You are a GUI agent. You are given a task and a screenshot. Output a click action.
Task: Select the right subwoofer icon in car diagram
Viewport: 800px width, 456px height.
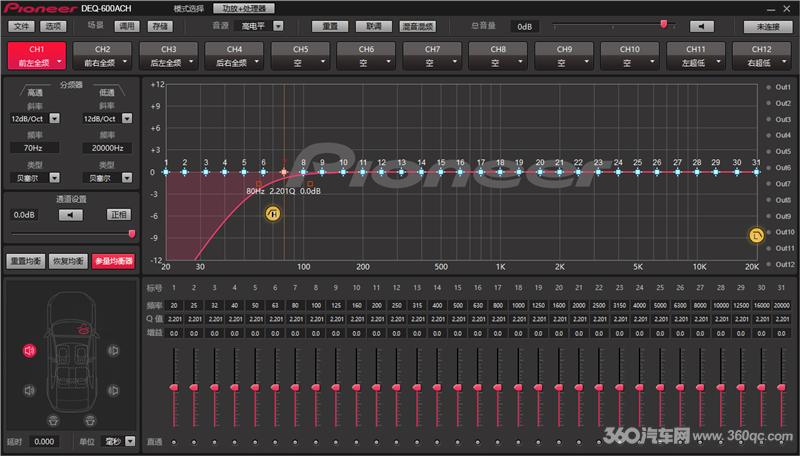point(90,420)
